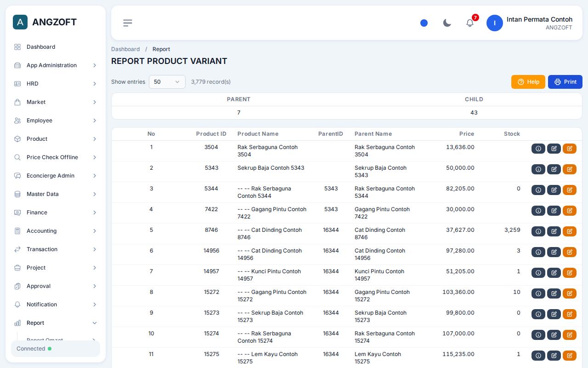Click dark edit icon for product 15273

pyautogui.click(x=554, y=314)
